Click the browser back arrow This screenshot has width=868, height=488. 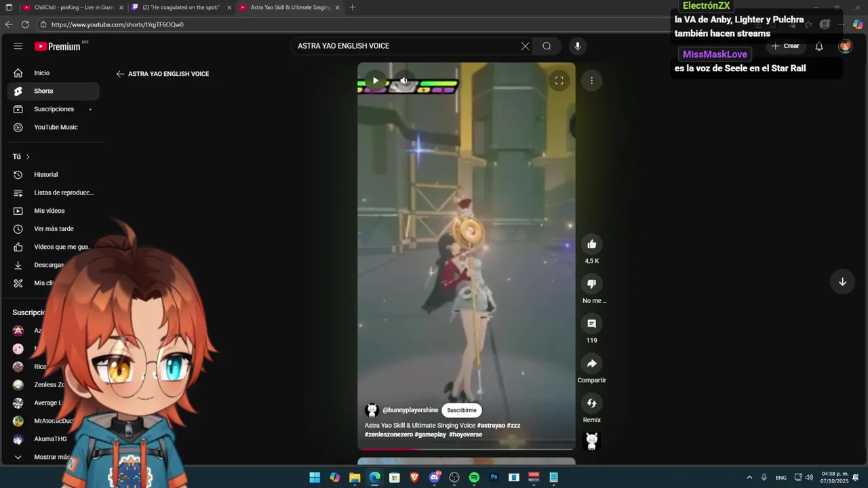(x=9, y=24)
